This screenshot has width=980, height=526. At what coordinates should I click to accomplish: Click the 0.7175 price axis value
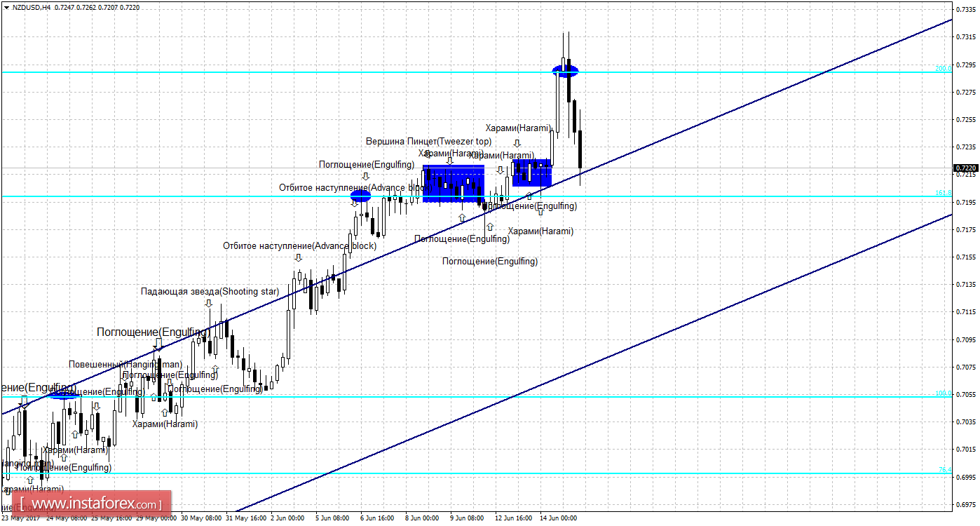coord(966,229)
